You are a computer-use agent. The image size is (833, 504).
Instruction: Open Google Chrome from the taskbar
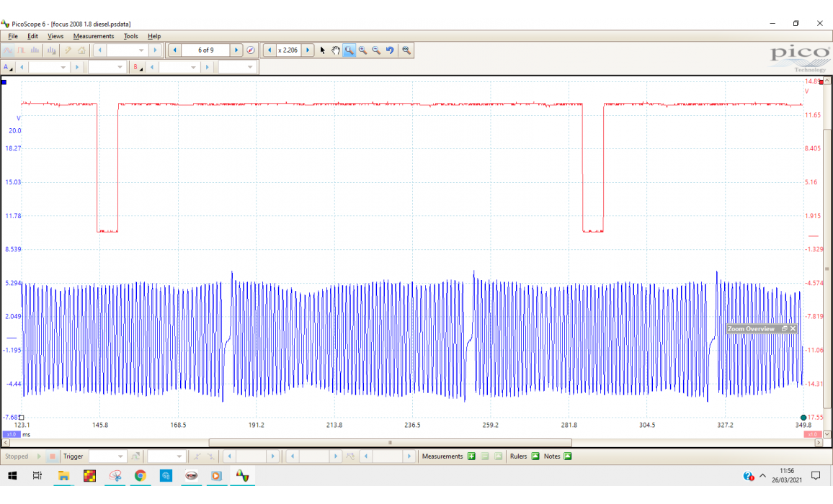coord(140,476)
